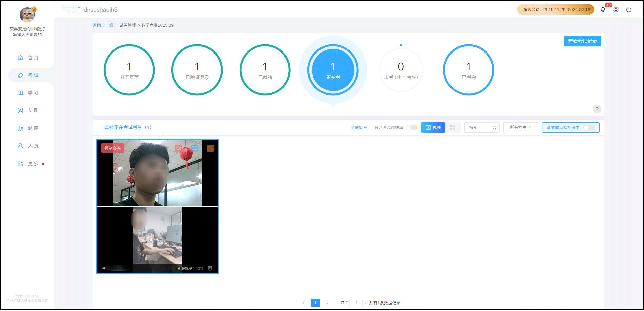This screenshot has height=311, width=644.
Task: Click 旗舰会员 membership badge
Action: (556, 10)
